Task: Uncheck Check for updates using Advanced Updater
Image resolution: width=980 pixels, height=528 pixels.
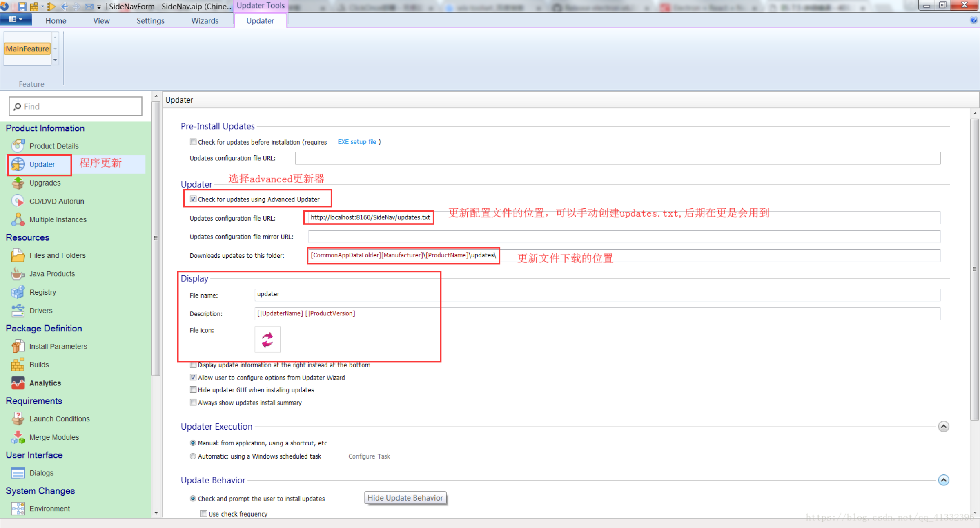Action: [193, 199]
